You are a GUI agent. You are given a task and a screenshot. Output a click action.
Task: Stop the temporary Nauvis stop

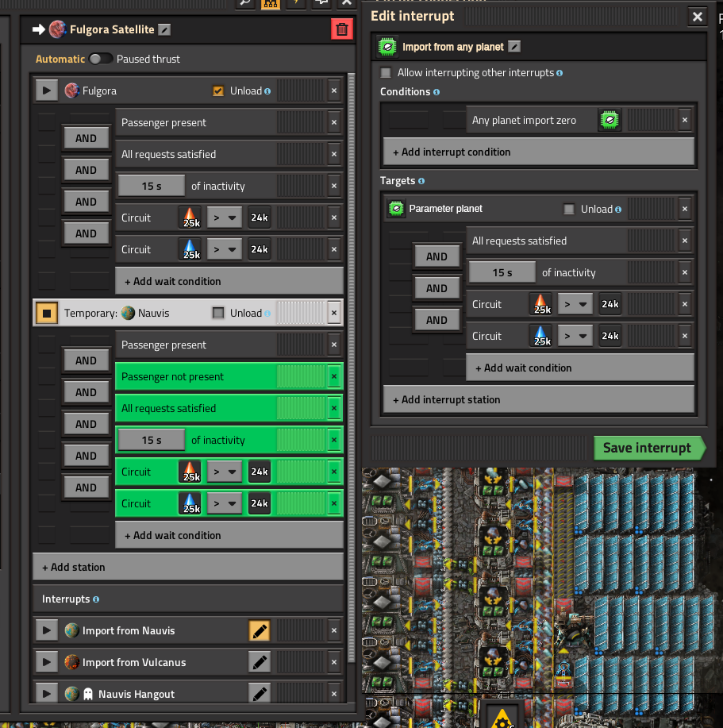tap(46, 314)
